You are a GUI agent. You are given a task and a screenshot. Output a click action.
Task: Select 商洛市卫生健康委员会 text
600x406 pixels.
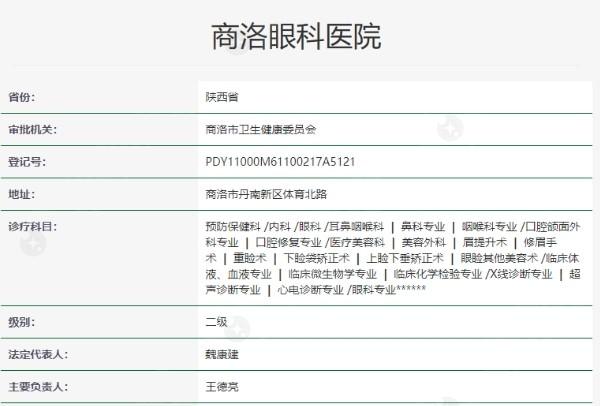[x=261, y=130]
